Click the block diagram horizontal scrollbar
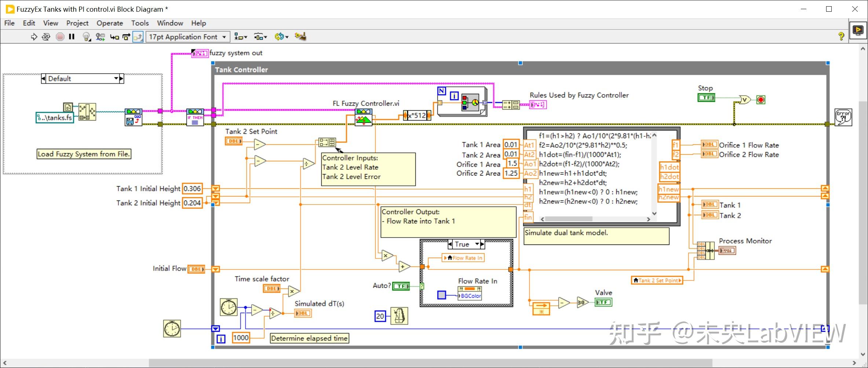868x368 pixels. coord(430,363)
